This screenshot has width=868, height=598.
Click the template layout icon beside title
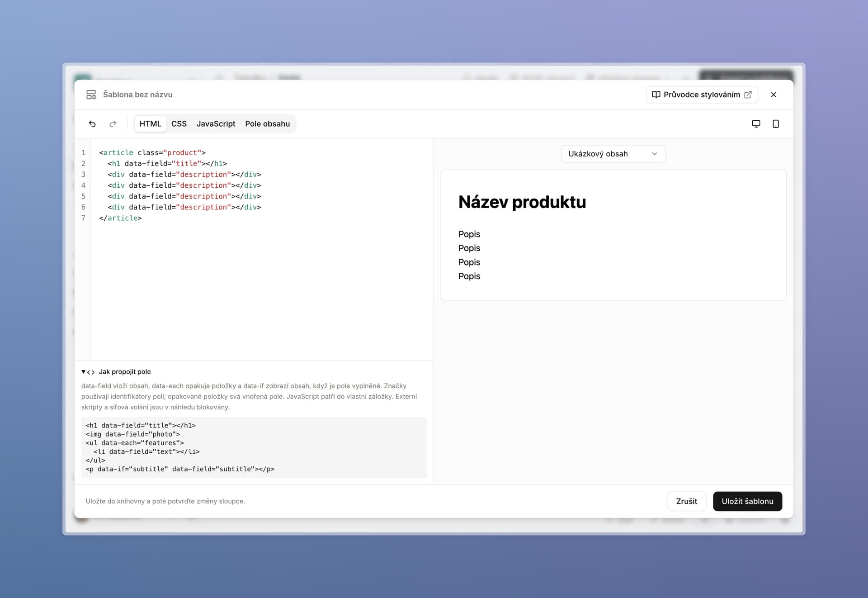(91, 95)
